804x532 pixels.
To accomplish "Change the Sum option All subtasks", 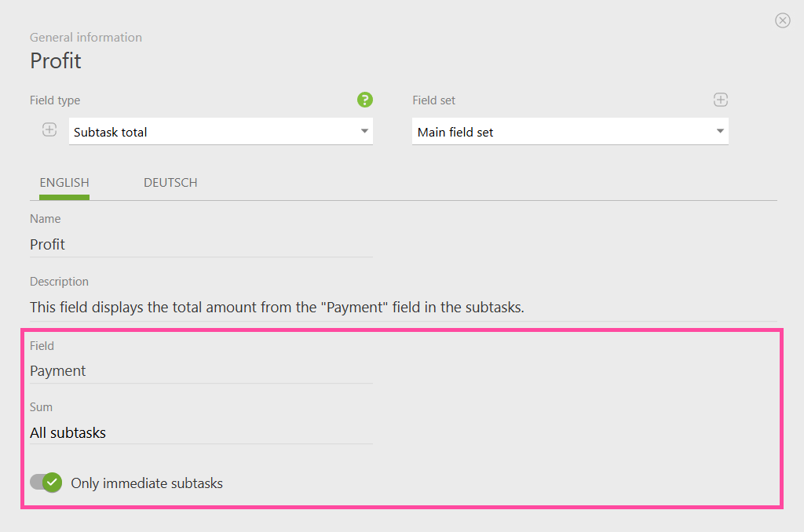I will coord(201,432).
